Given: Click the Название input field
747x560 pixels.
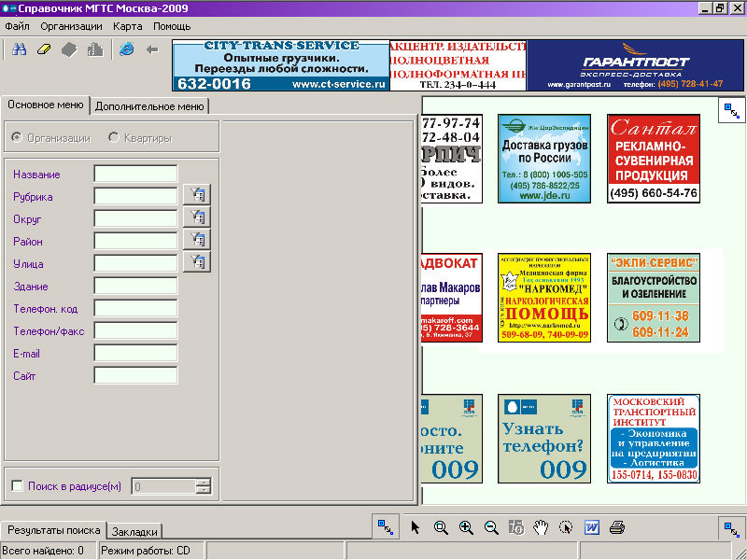Looking at the screenshot, I should click(135, 174).
